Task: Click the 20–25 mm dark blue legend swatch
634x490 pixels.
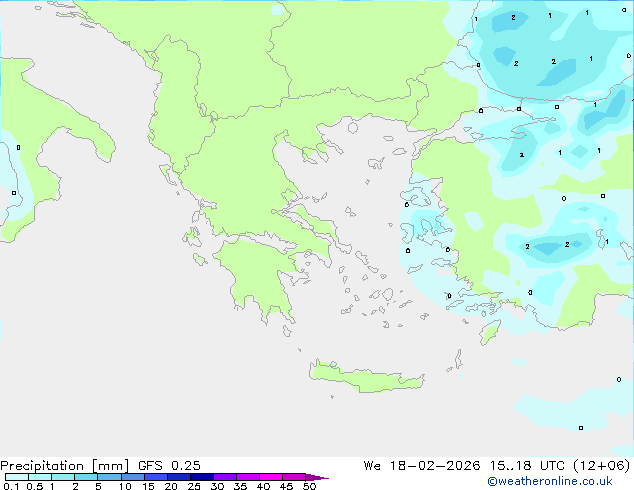Action: pos(179,477)
